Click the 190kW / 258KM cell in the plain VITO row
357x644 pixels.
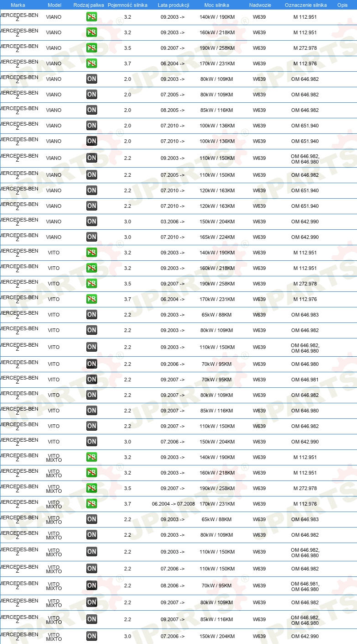[217, 284]
